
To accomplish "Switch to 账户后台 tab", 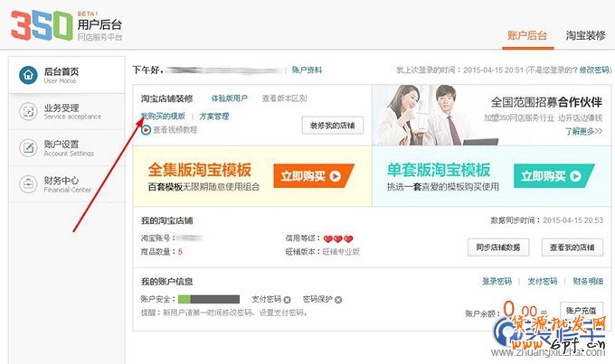I will click(x=527, y=35).
